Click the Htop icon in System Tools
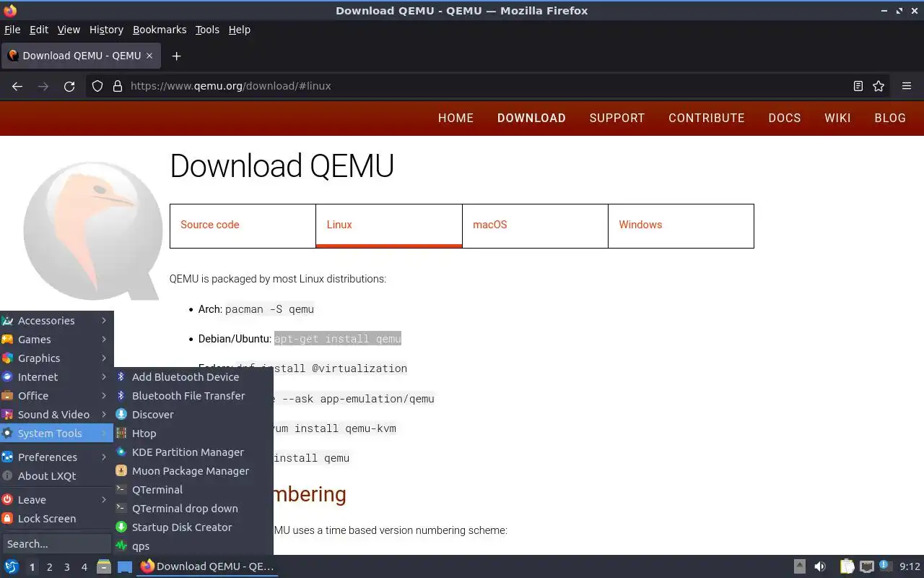 [121, 433]
